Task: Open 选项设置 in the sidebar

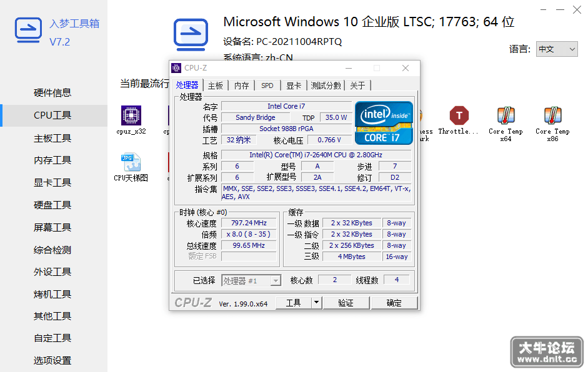Action: [52, 361]
